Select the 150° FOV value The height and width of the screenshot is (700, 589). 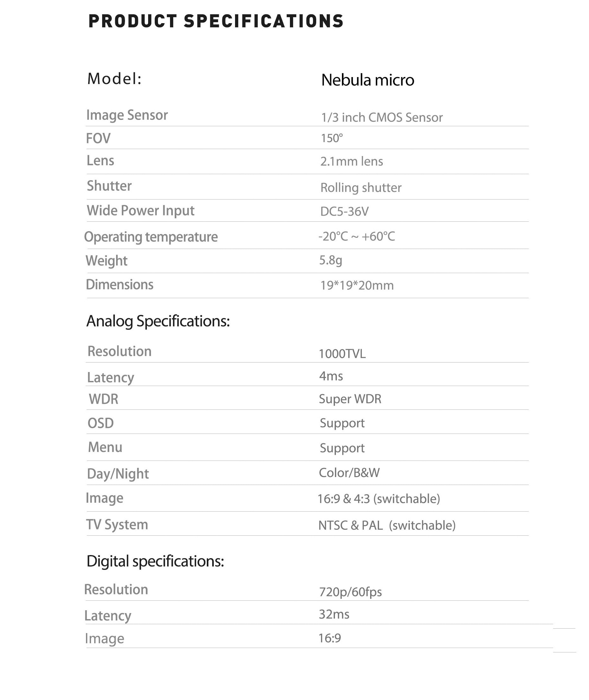(x=331, y=138)
